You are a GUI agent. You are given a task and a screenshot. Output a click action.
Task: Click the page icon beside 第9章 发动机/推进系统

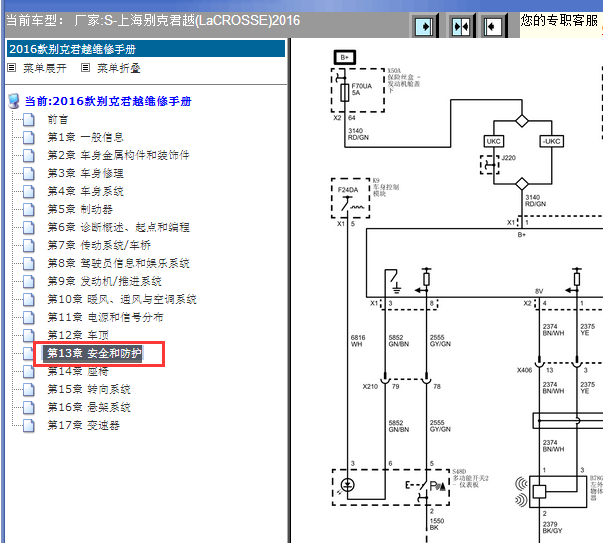28,281
